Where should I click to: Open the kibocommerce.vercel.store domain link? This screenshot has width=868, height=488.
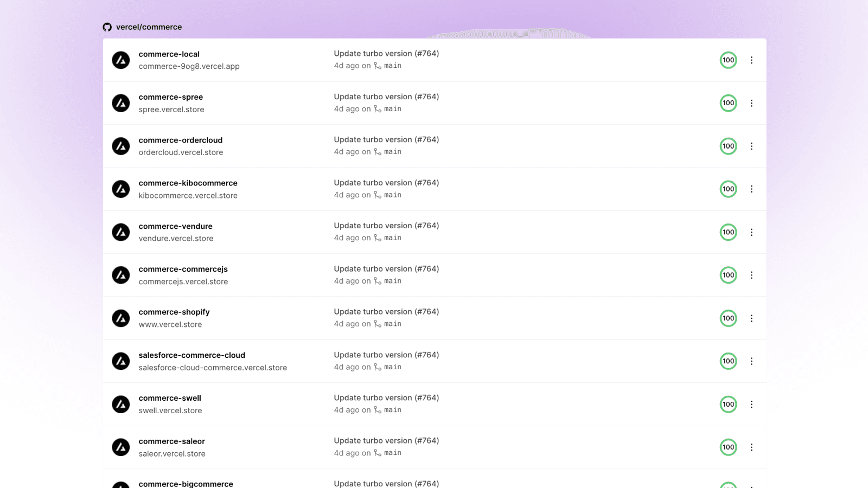188,195
